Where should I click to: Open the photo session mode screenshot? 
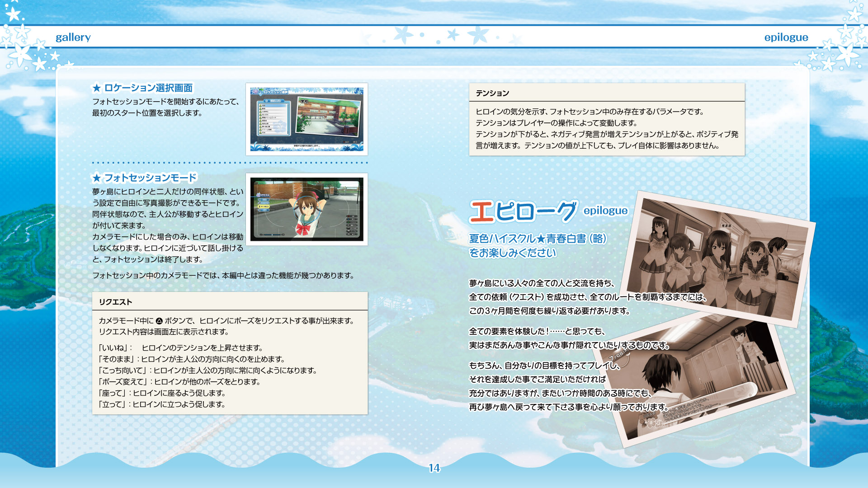click(x=307, y=209)
